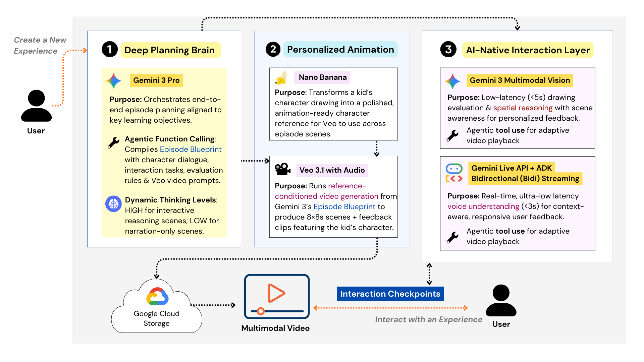Click the Google Cloud Storage label
The width and height of the screenshot is (644, 362).
pyautogui.click(x=156, y=318)
